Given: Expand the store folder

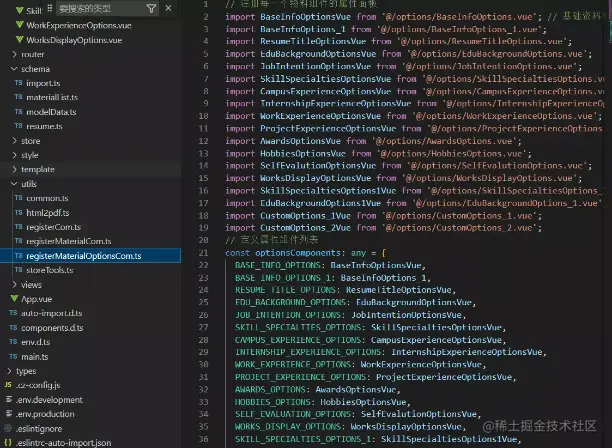Looking at the screenshot, I should (30, 141).
